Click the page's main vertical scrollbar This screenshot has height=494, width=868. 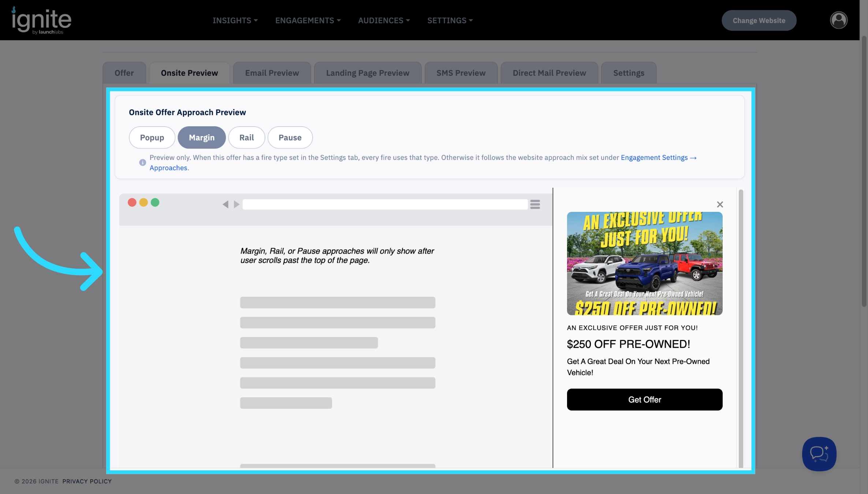[x=864, y=171]
